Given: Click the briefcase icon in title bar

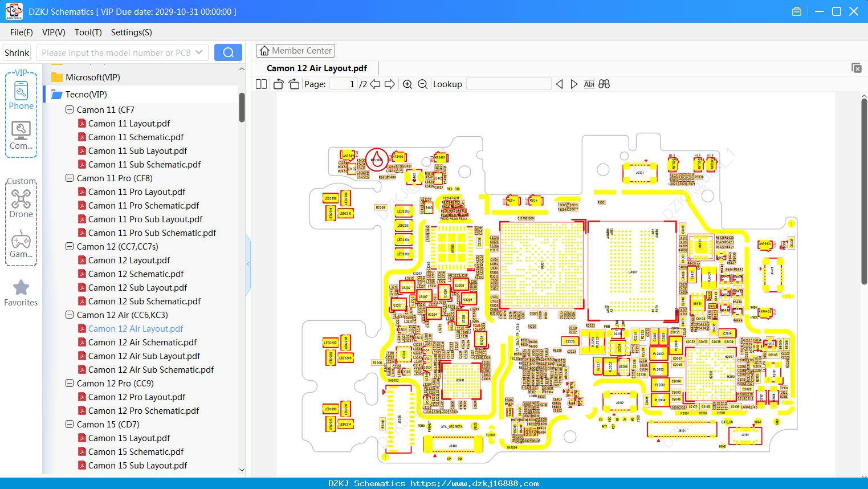Looking at the screenshot, I should pyautogui.click(x=797, y=11).
